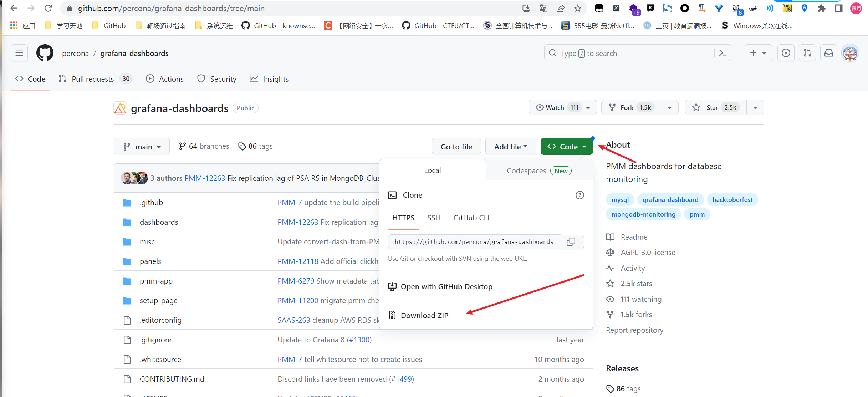The height and width of the screenshot is (397, 868).
Task: Click the Clone help question mark icon
Action: tap(579, 195)
